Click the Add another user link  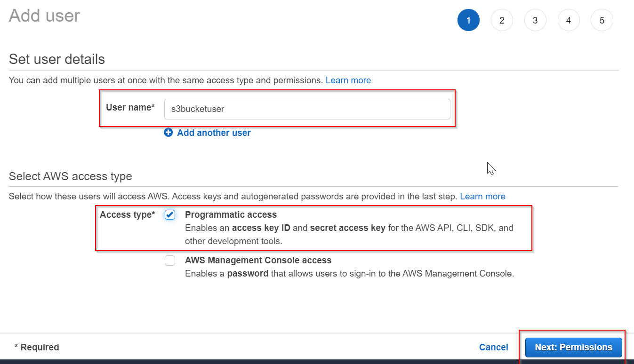pyautogui.click(x=213, y=133)
